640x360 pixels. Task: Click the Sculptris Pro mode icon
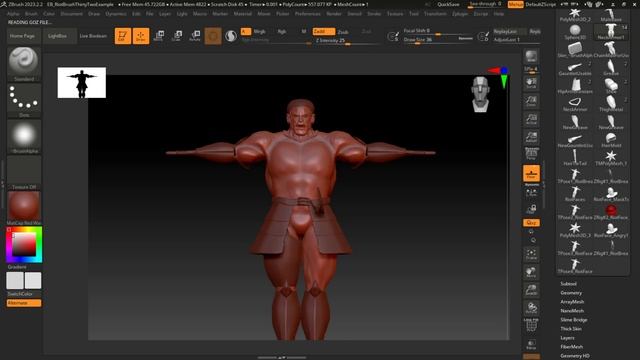click(x=231, y=36)
